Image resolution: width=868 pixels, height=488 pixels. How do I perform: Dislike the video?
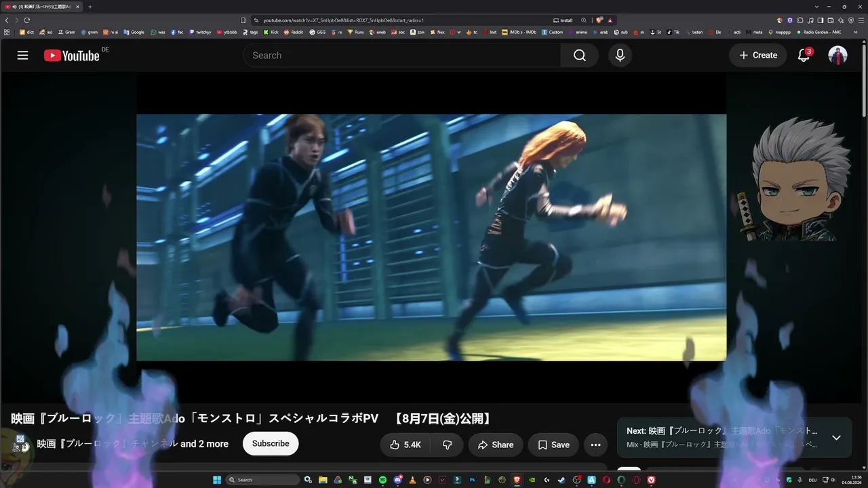(448, 445)
